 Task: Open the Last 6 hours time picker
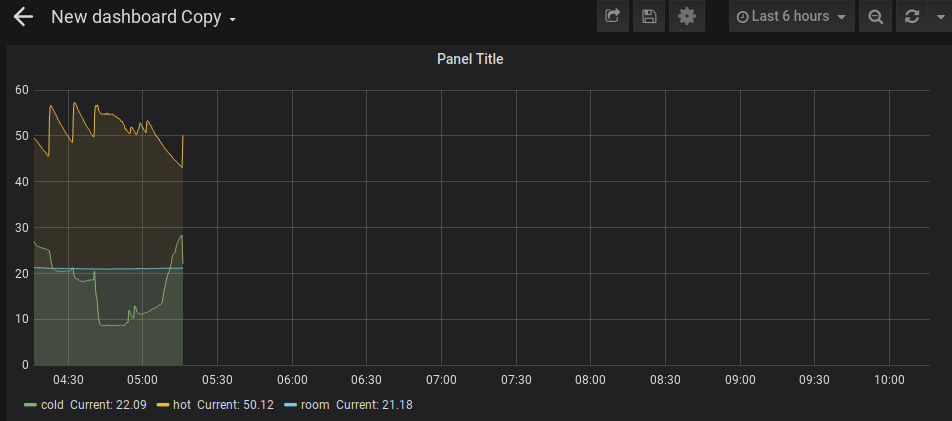pos(792,16)
